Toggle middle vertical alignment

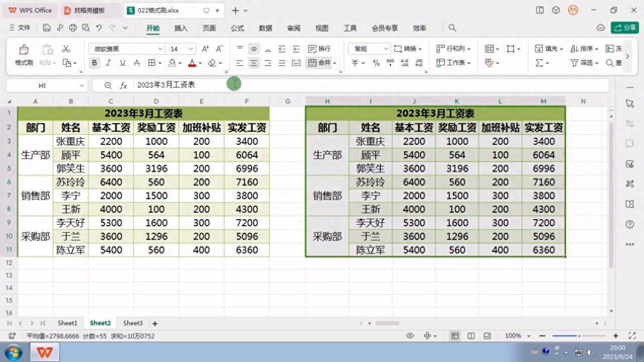pos(254,49)
